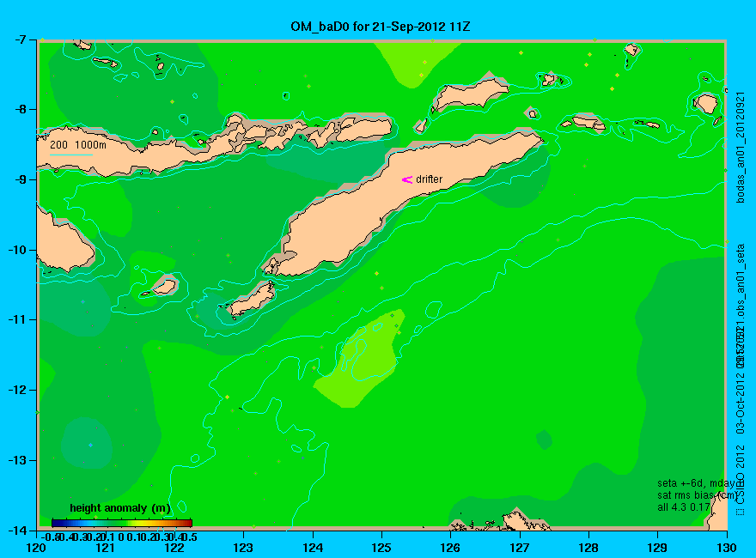Image resolution: width=756 pixels, height=558 pixels.
Task: Click latitude axis label "-11"
Action: click(16, 319)
